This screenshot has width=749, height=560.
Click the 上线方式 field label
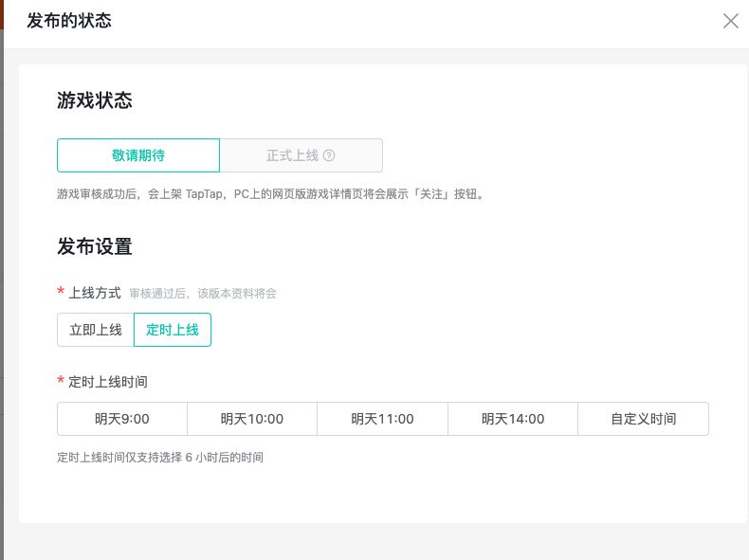(x=95, y=294)
